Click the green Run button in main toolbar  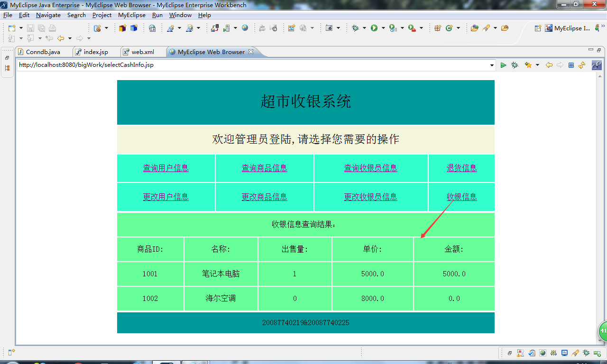[374, 28]
